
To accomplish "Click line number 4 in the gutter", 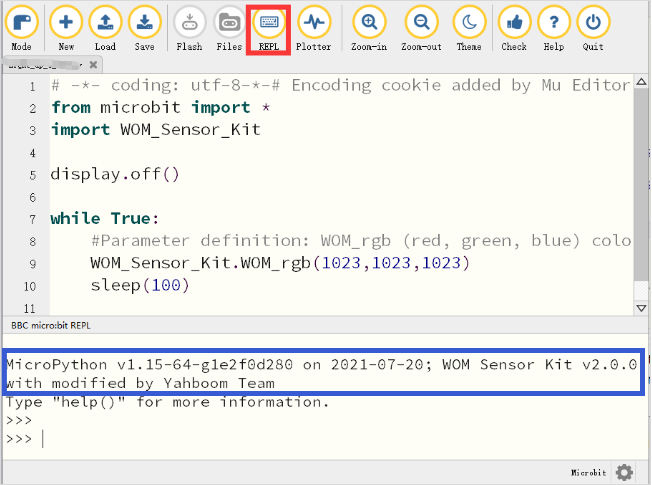I will click(x=32, y=153).
